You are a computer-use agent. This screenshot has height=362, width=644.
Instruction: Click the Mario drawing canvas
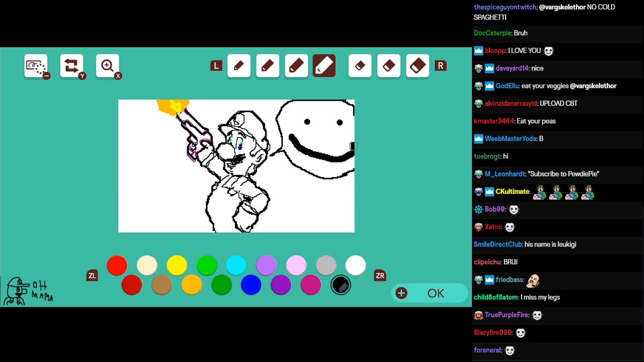236,166
